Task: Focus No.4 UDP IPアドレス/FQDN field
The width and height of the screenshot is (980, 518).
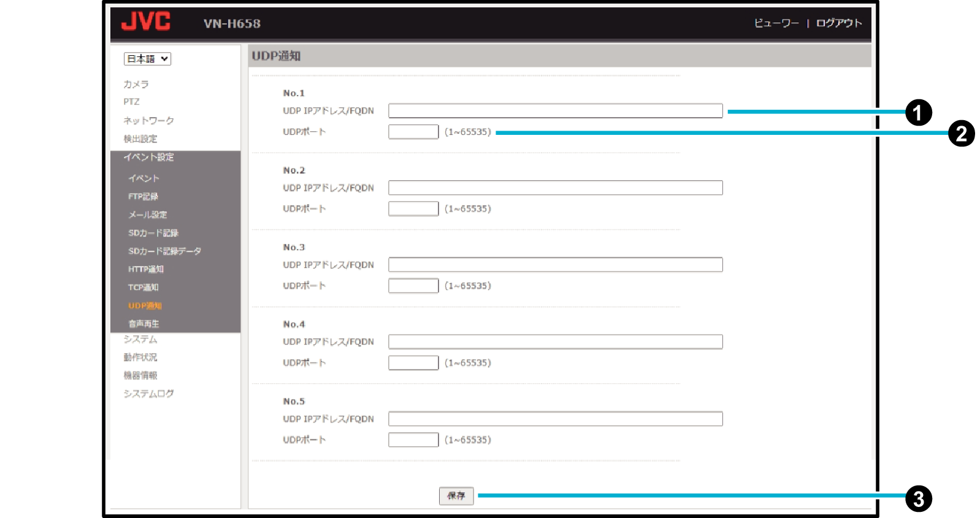Action: pos(556,342)
